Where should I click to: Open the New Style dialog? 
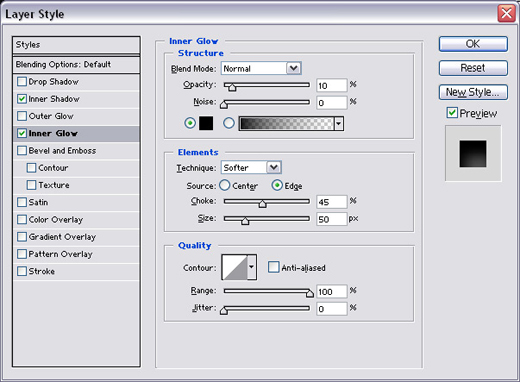pos(473,92)
